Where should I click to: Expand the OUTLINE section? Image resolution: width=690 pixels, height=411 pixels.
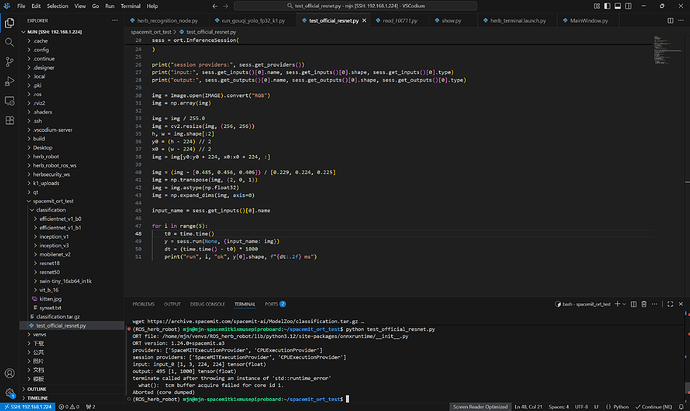(x=37, y=389)
